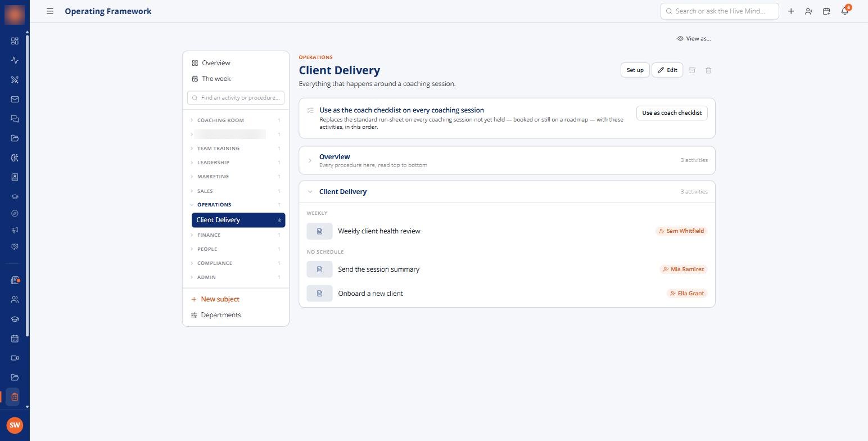Click the New subject link

215,299
